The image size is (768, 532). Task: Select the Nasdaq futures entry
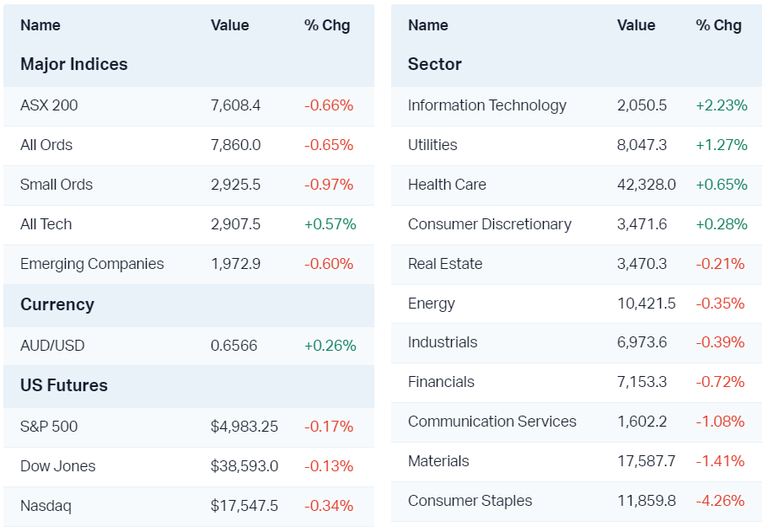tap(46, 506)
